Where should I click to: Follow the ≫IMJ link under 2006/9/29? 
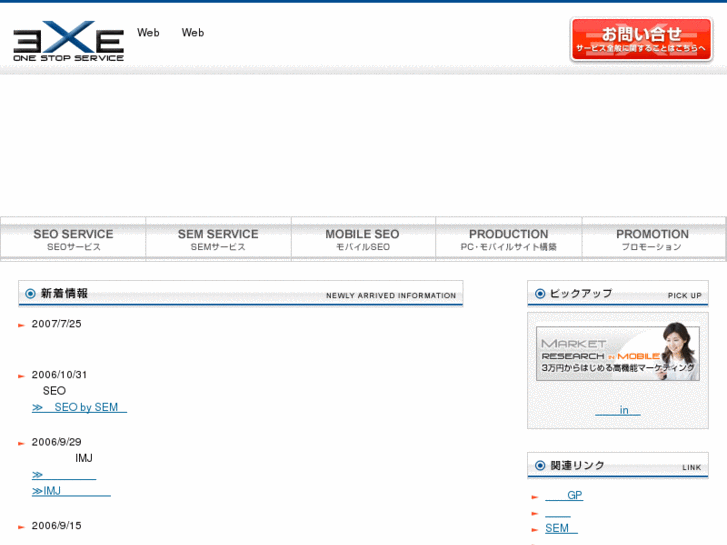pos(71,491)
